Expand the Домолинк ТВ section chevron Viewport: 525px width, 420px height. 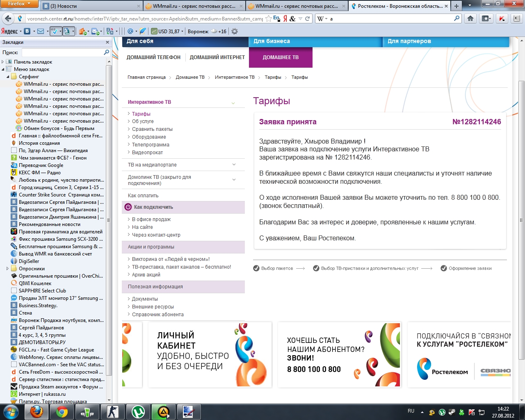click(234, 180)
